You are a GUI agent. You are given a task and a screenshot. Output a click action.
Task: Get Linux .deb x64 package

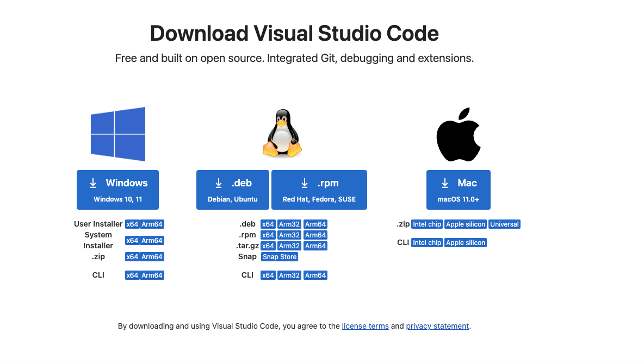pos(268,224)
